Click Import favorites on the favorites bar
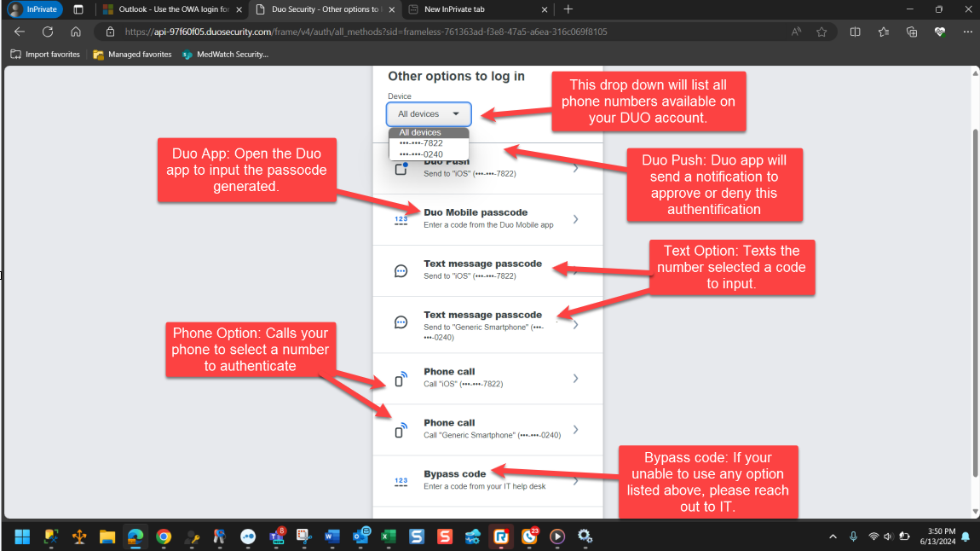 43,54
